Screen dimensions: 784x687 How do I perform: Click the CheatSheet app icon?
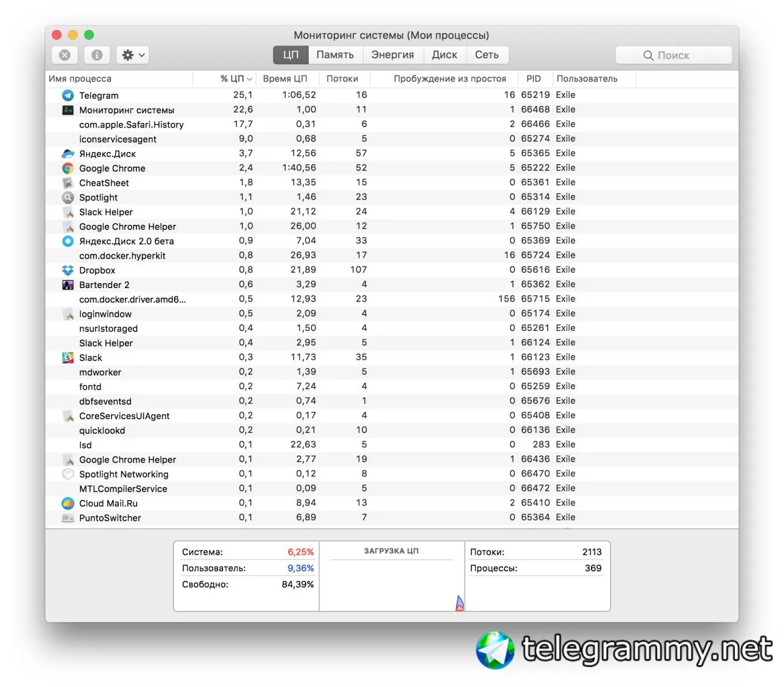(x=68, y=183)
